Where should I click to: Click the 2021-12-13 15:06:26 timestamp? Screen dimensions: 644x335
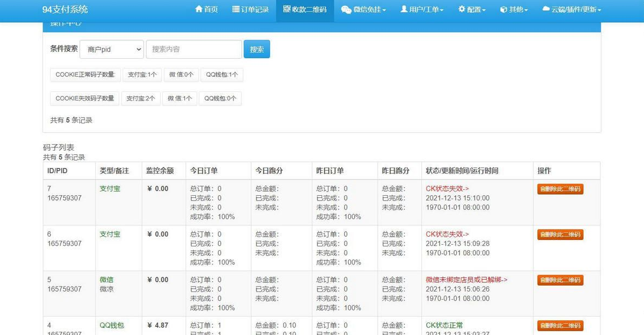(x=457, y=289)
